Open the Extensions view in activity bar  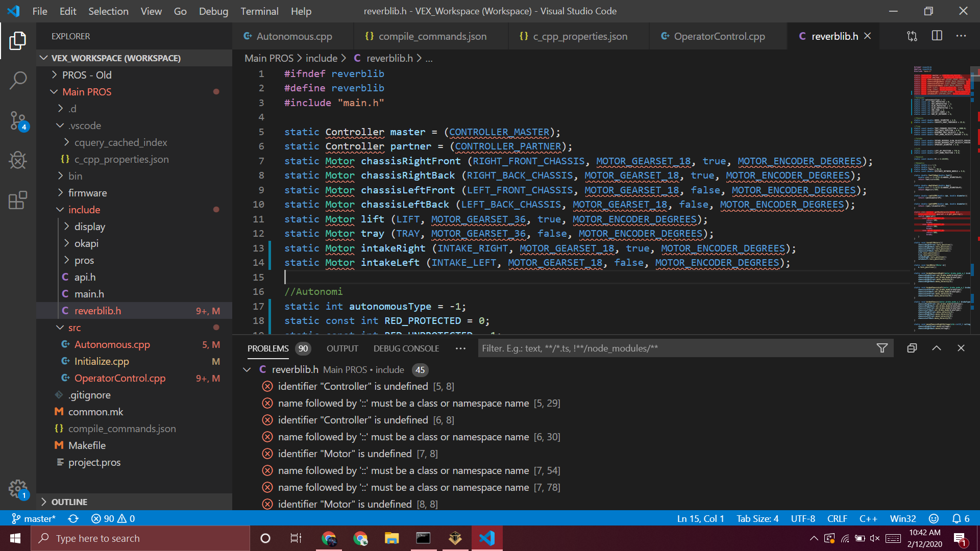coord(18,200)
